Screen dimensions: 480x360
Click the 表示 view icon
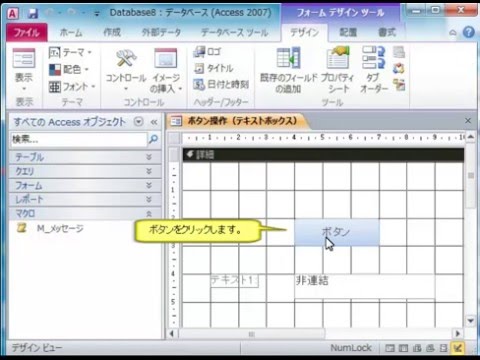click(24, 59)
